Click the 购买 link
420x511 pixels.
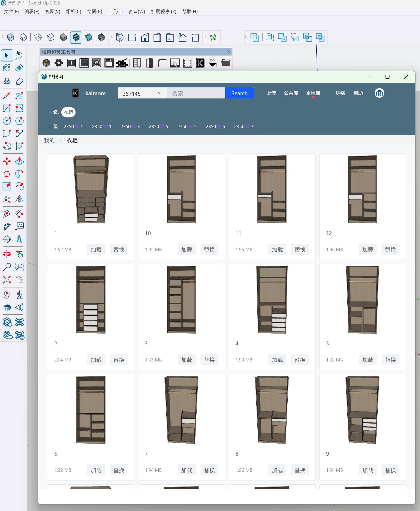341,93
